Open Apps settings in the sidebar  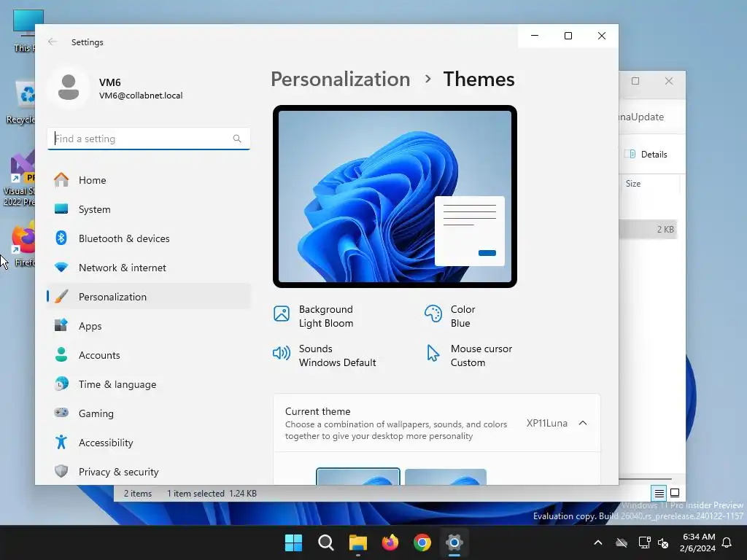coord(149,326)
